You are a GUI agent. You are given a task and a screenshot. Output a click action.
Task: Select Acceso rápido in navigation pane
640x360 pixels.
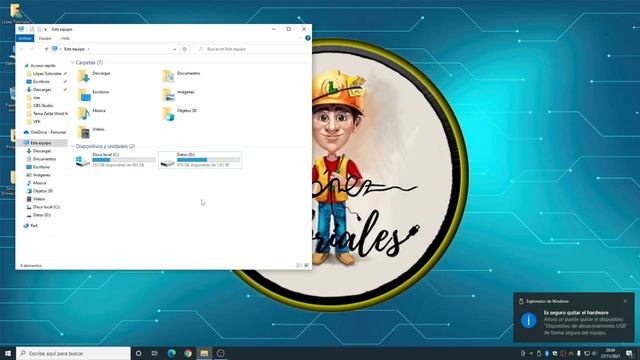[x=42, y=66]
